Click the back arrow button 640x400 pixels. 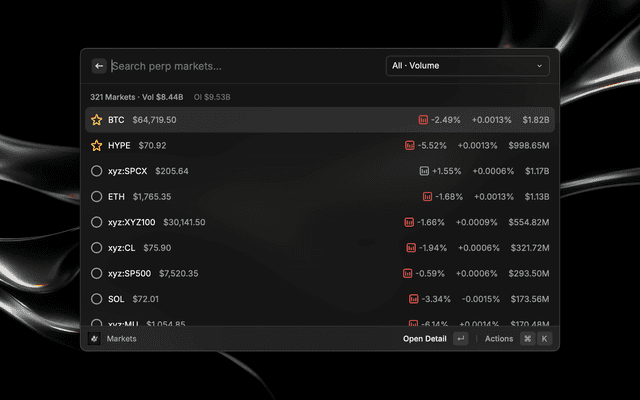99,66
